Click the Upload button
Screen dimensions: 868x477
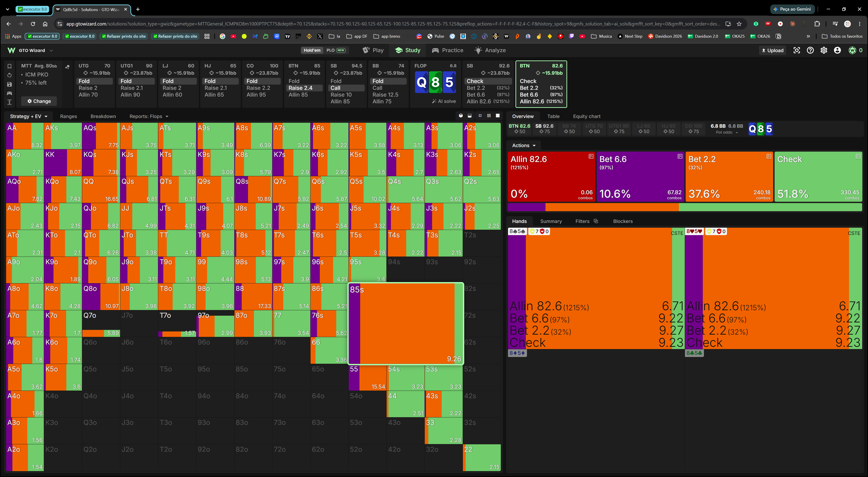tap(773, 50)
